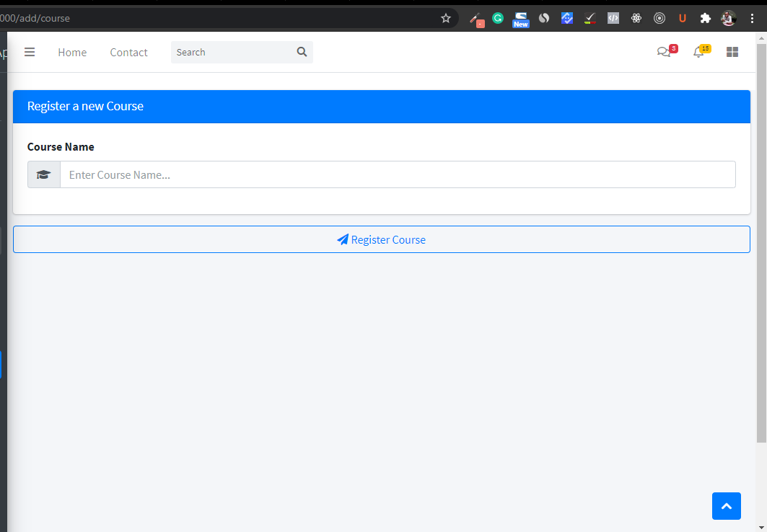The width and height of the screenshot is (767, 532).
Task: Open the Chrome profile avatar menu
Action: click(x=728, y=18)
